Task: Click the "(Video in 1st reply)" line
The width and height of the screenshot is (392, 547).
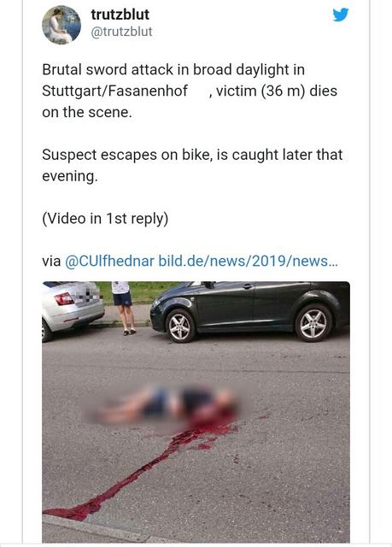Action: tap(105, 219)
